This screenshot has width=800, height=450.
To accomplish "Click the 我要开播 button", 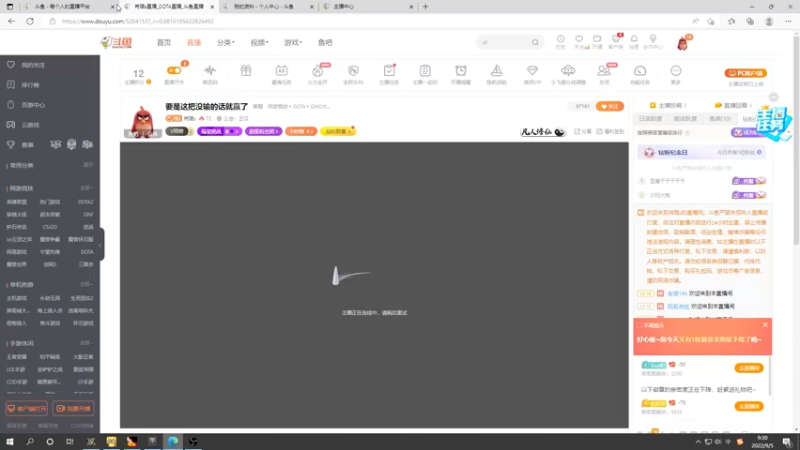I will 73,409.
